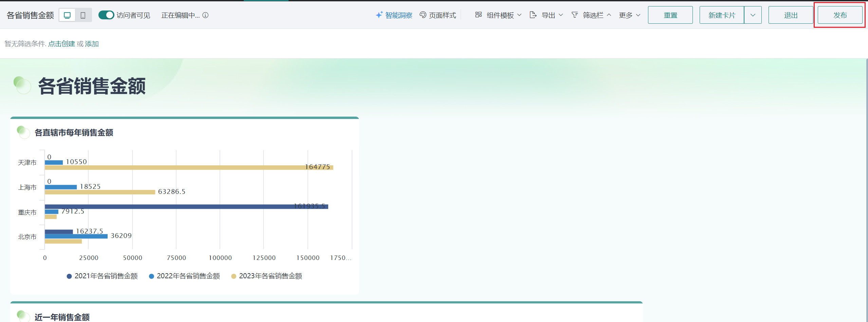The image size is (868, 322).
Task: Click the 导出 export icon
Action: [533, 15]
